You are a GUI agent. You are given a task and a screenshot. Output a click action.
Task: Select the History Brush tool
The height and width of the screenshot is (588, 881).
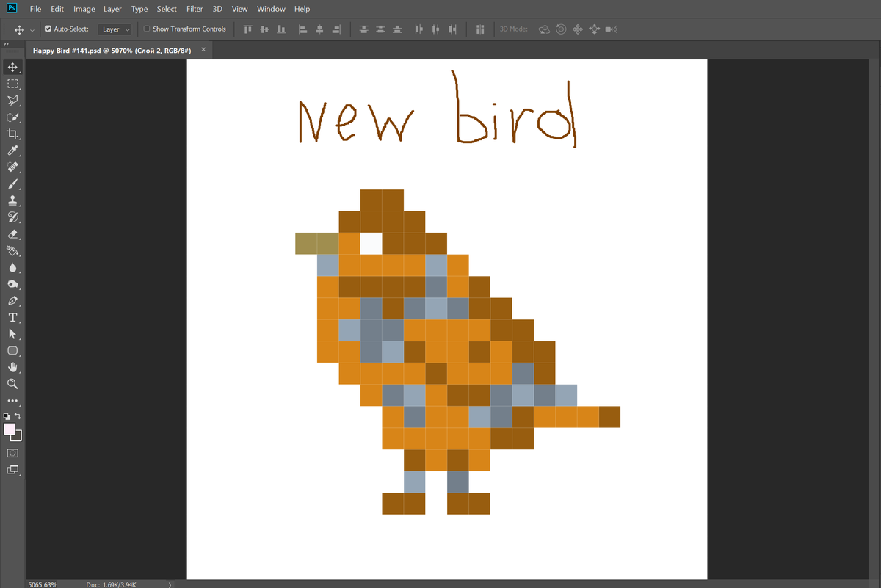click(x=12, y=217)
